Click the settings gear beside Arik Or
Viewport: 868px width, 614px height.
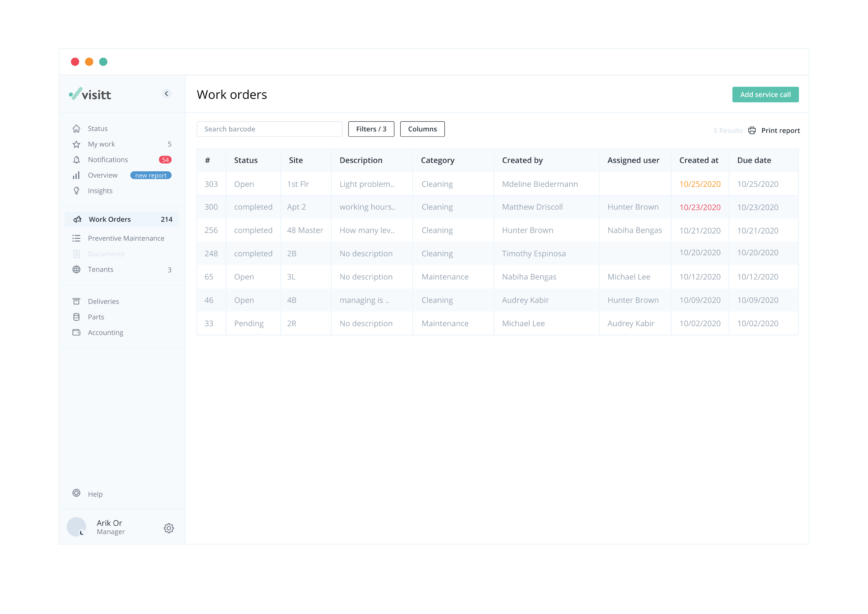[x=169, y=528]
